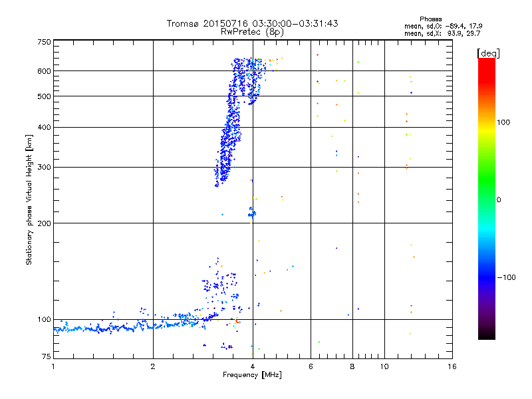The width and height of the screenshot is (532, 399).
Task: Click the y-axis tick label '600'
Action: click(x=44, y=71)
